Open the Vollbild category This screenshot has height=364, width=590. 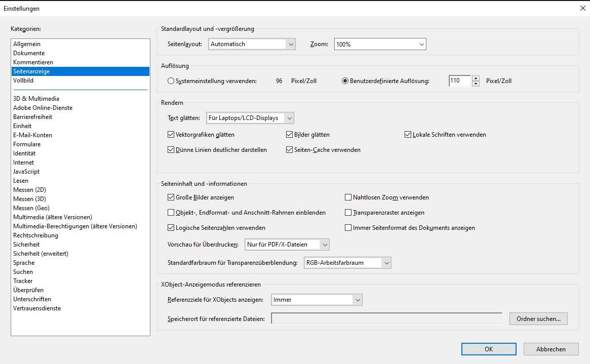click(23, 80)
